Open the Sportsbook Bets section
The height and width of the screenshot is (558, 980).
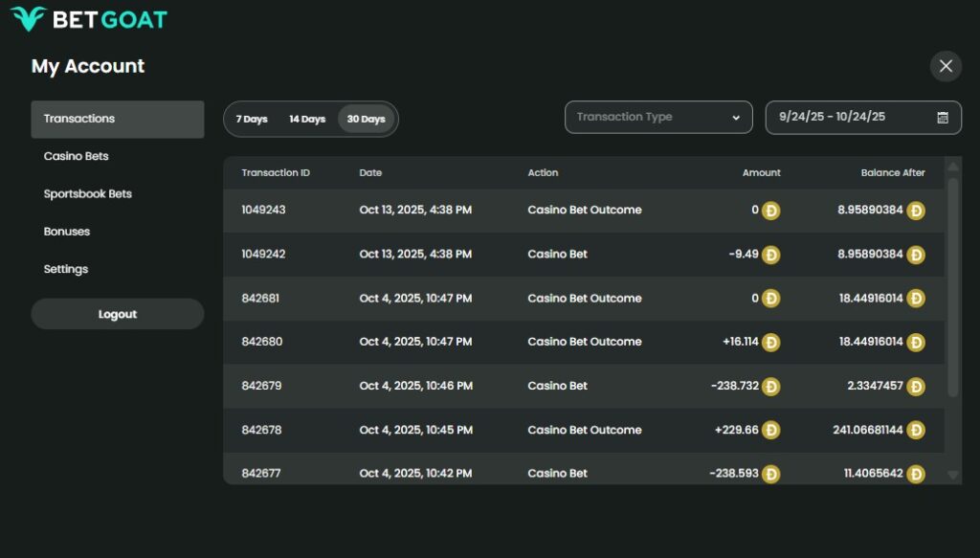point(88,193)
